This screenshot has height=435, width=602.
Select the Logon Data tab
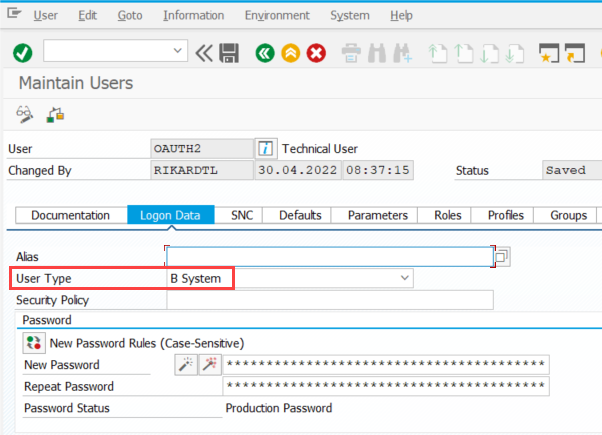170,215
